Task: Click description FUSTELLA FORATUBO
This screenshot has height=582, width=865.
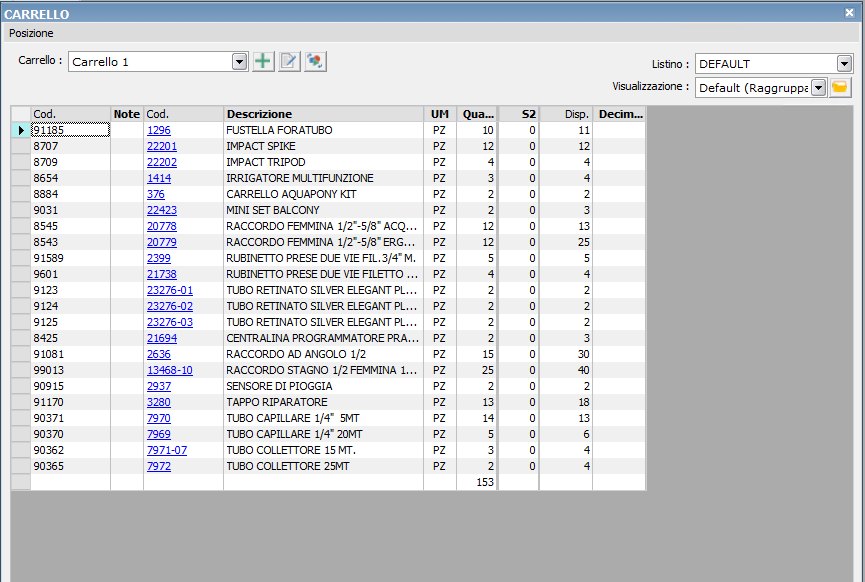Action: 279,130
